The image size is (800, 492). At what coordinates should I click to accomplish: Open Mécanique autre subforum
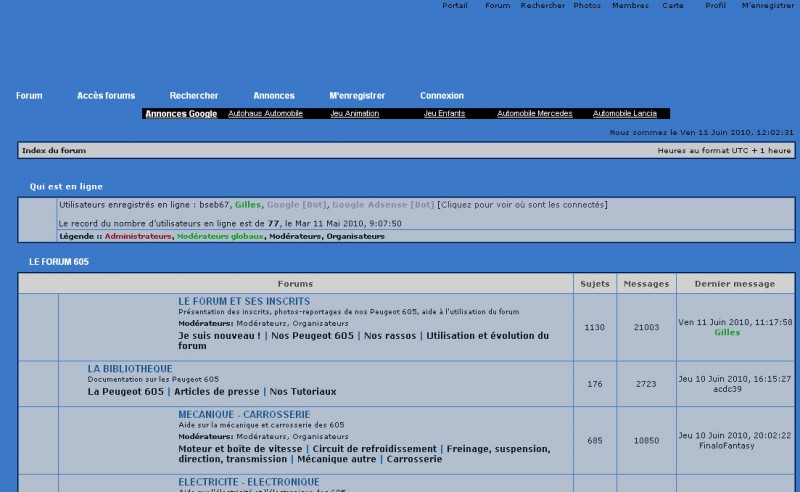(337, 459)
